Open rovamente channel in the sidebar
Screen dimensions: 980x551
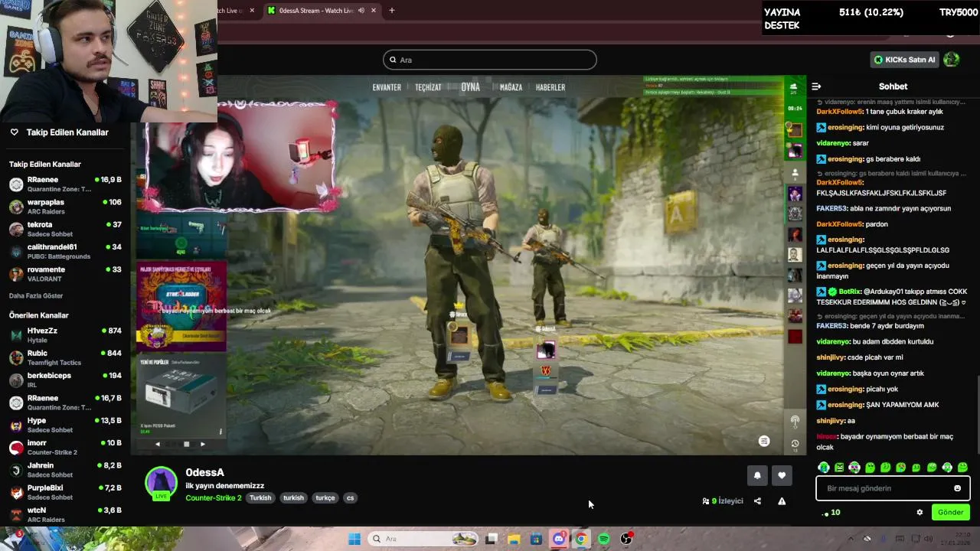coord(65,274)
